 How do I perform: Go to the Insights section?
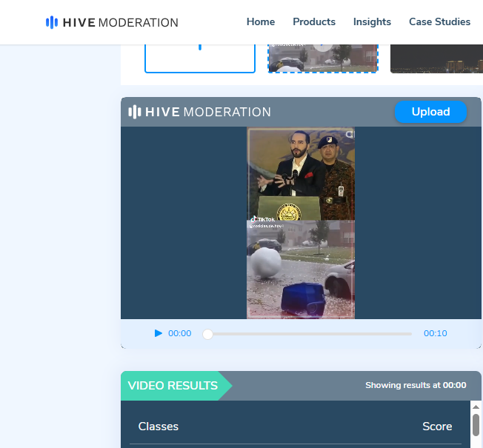point(372,21)
